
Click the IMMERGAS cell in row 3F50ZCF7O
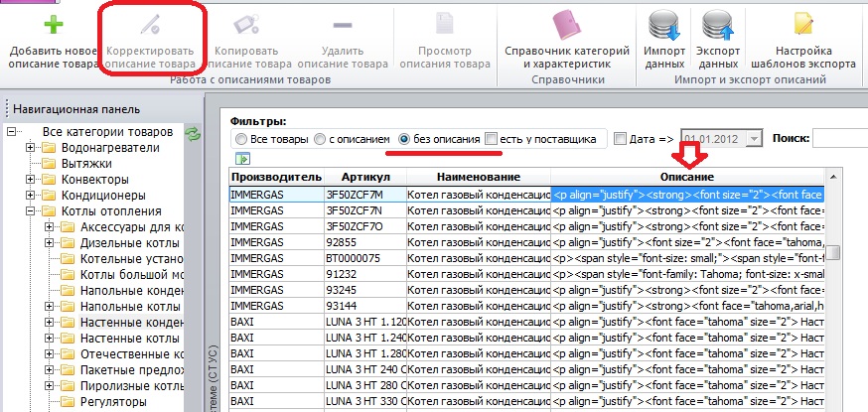pyautogui.click(x=276, y=226)
